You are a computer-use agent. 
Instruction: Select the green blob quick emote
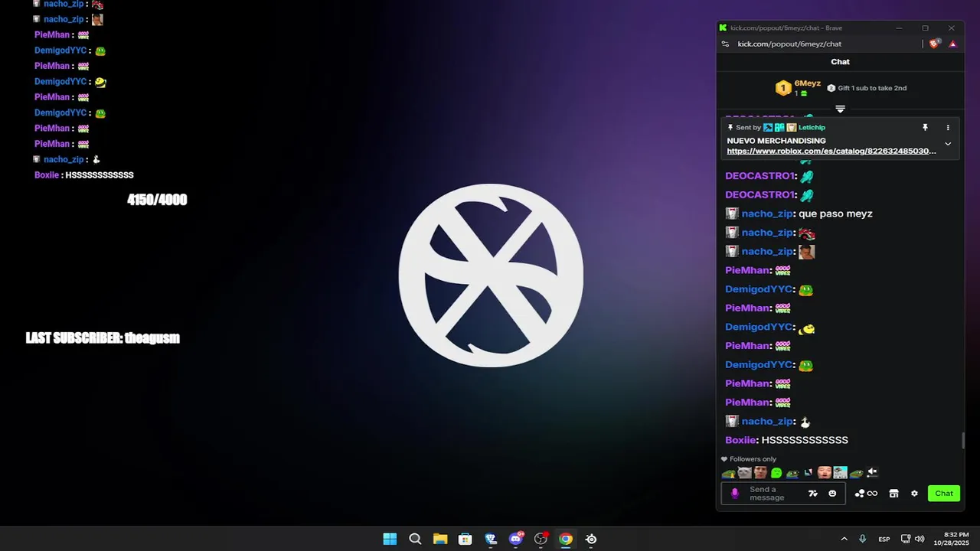[x=776, y=473]
